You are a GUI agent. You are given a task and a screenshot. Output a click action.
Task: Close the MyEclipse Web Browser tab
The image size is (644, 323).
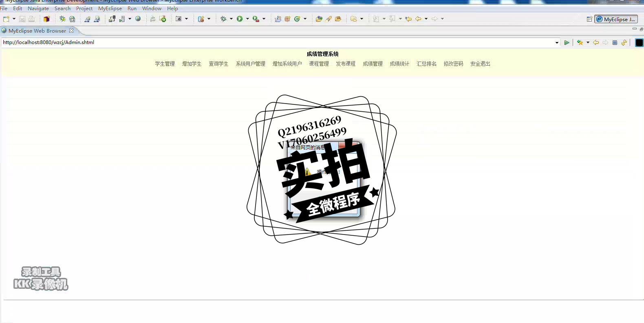click(71, 31)
